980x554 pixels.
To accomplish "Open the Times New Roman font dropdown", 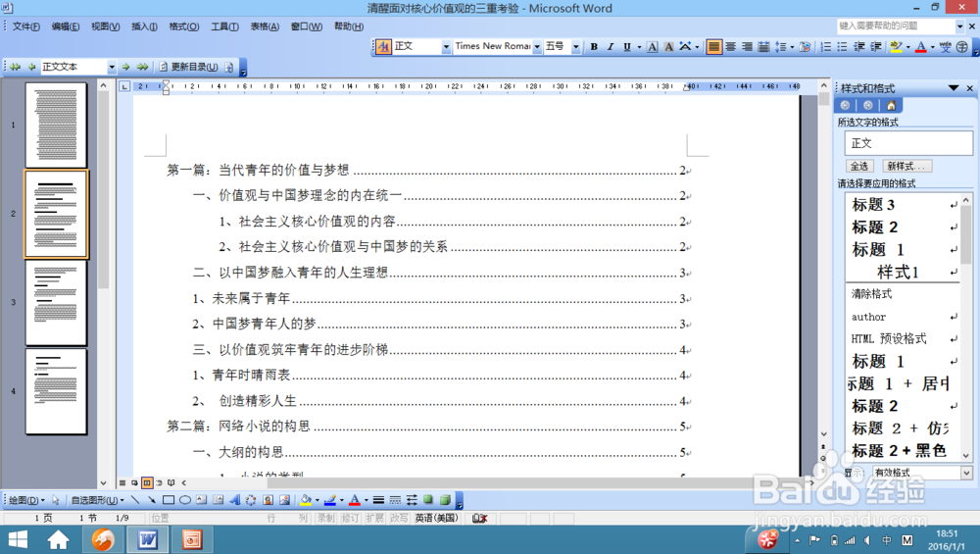I will click(537, 47).
